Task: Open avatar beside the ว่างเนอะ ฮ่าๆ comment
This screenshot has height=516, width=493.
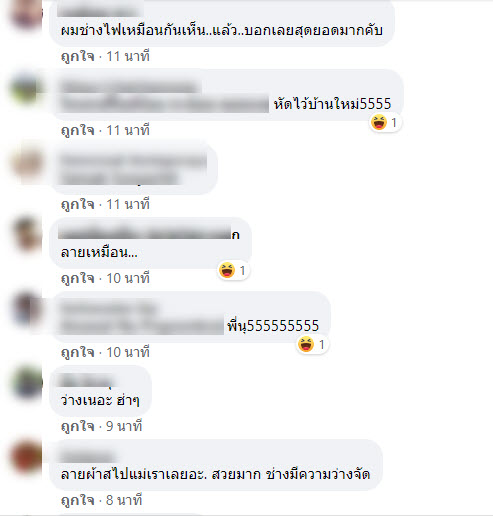Action: point(27,381)
